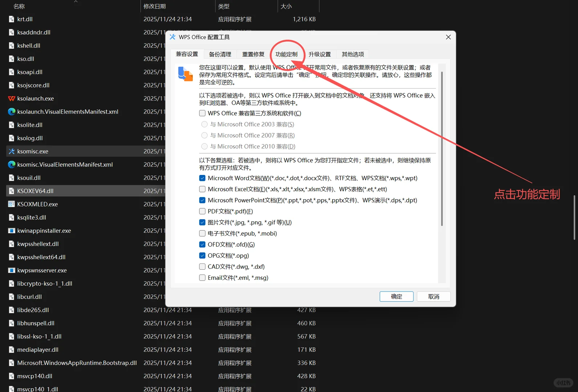This screenshot has width=578, height=392.
Task: Check Microsoft Excel文档 association checkbox
Action: point(202,189)
